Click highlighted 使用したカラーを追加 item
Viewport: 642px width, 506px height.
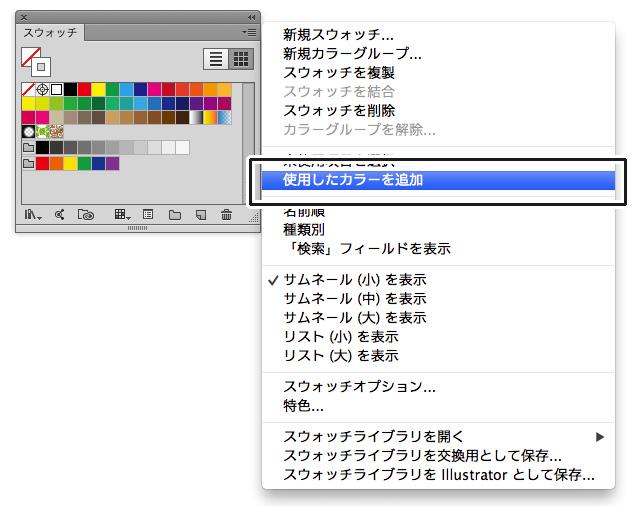(x=438, y=180)
